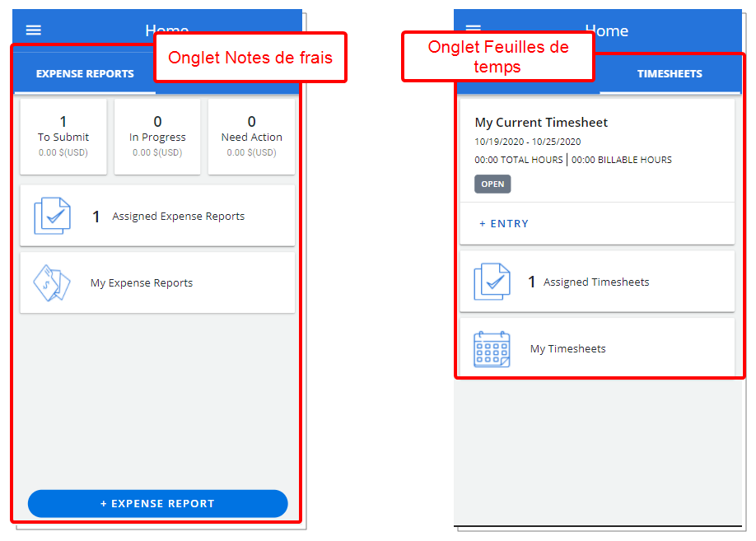Open My Current Timesheet title
This screenshot has width=756, height=541.
pyautogui.click(x=541, y=123)
